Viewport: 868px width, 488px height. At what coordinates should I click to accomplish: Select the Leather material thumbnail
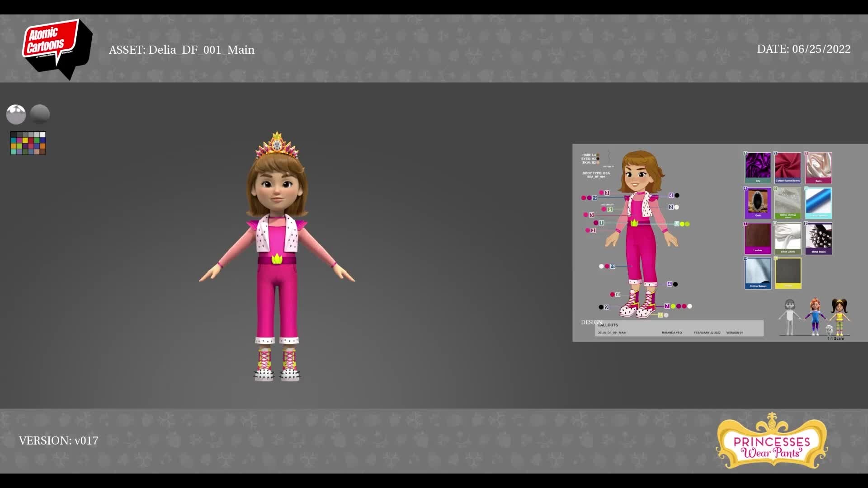click(x=758, y=237)
